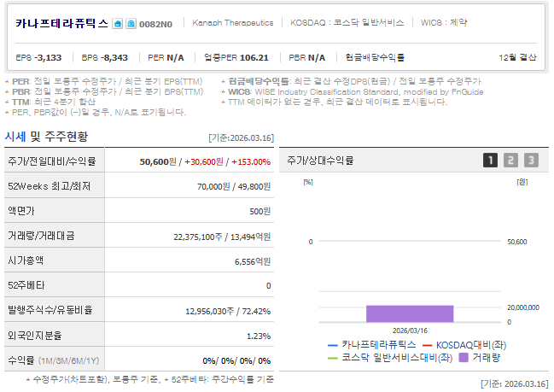Toggle 거래량 volume legend entry
The height and width of the screenshot is (392, 554).
480,358
